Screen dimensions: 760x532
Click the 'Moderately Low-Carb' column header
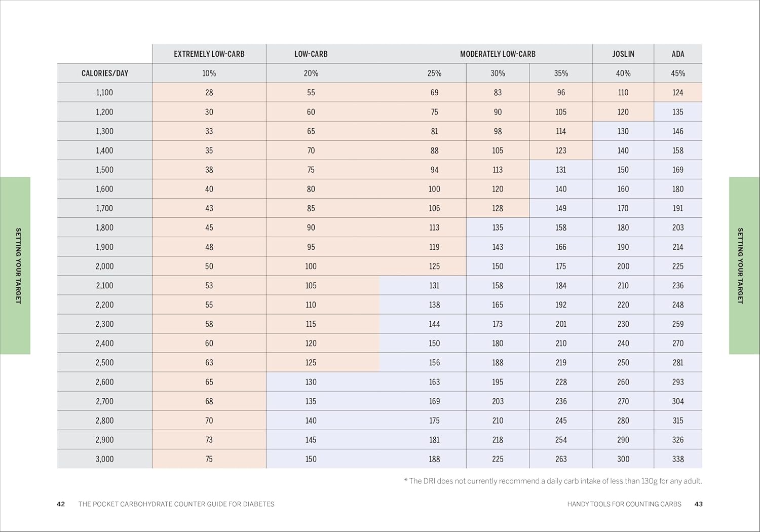pos(497,54)
